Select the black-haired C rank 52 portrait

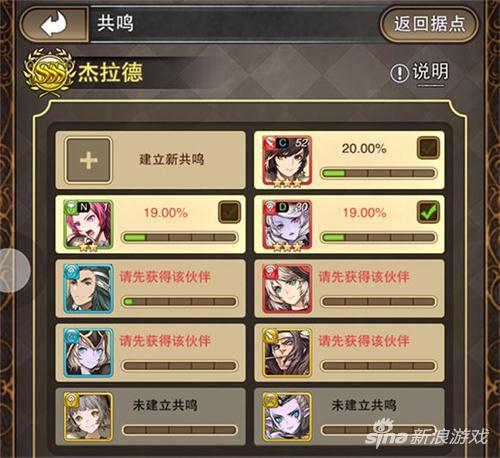[x=287, y=161]
